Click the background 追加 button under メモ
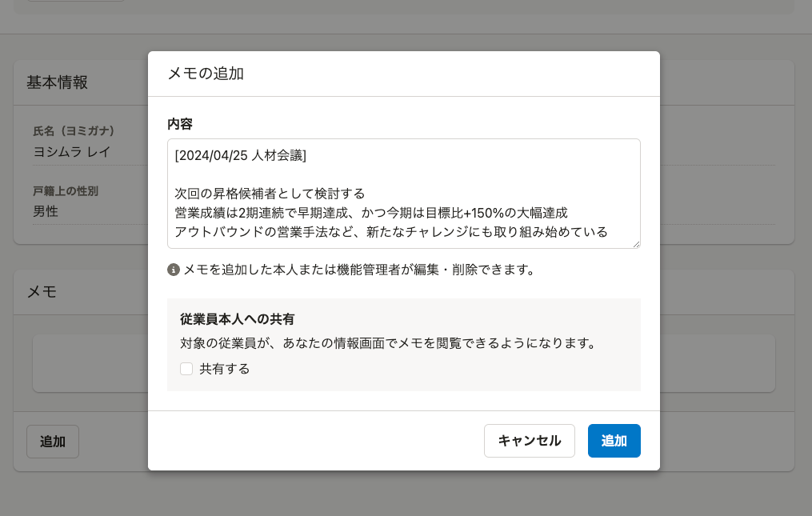Viewport: 812px width, 516px height. click(x=53, y=442)
